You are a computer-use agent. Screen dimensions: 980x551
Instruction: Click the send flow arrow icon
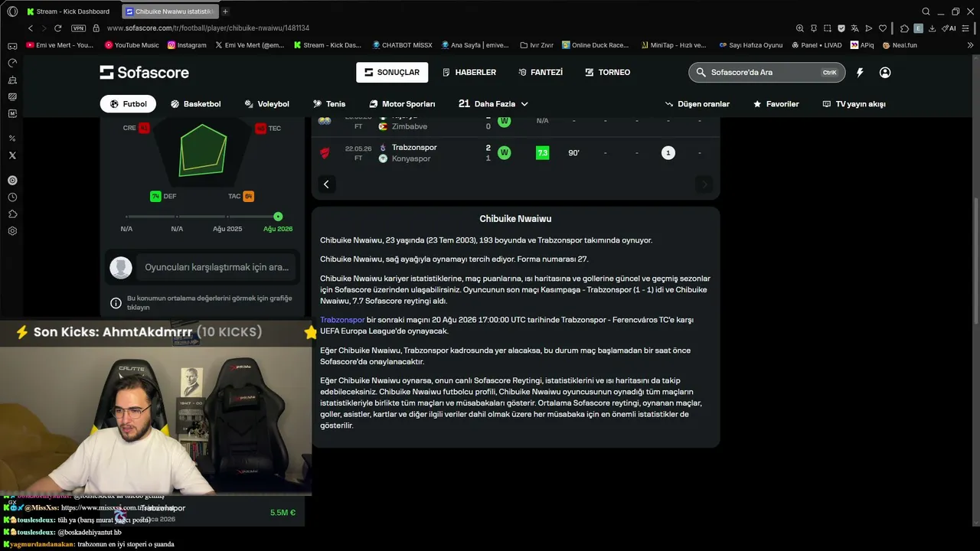[x=869, y=28]
